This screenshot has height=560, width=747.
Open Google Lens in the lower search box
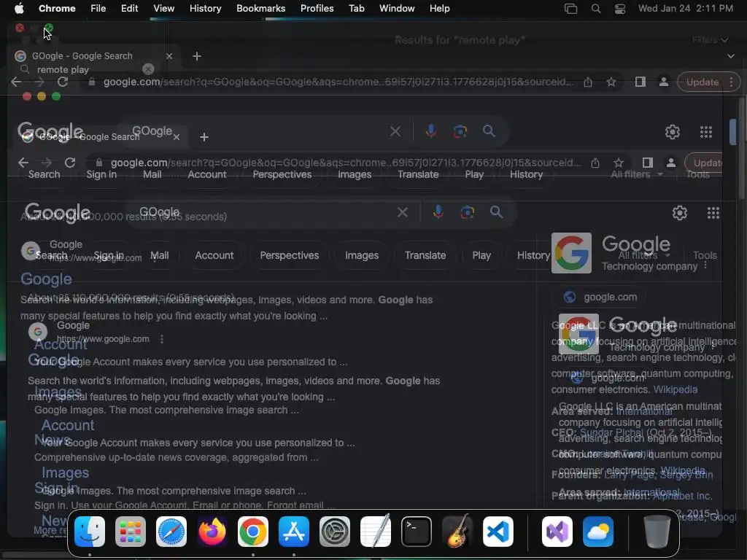click(467, 212)
